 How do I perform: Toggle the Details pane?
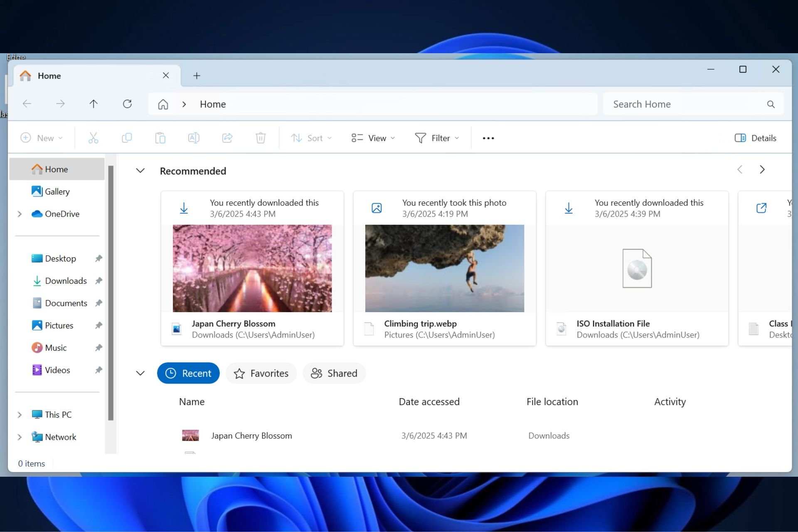756,138
